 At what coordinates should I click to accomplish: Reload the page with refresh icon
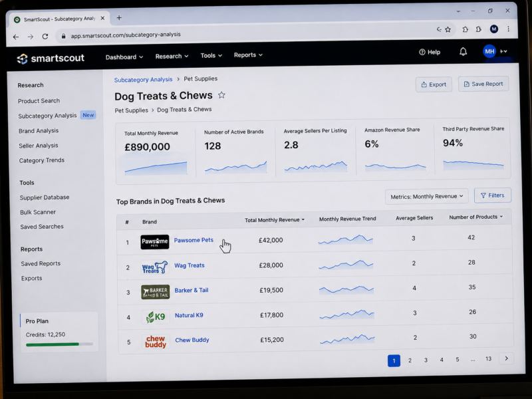tap(45, 37)
